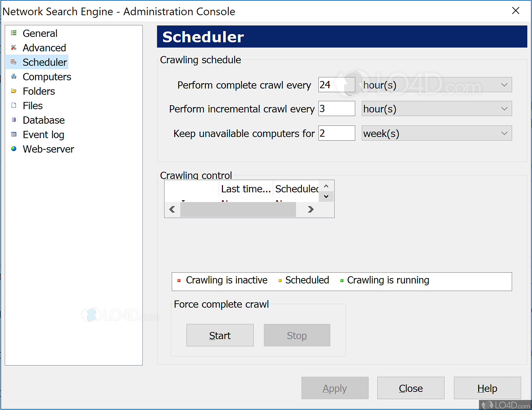
Task: Open the Computers section via its icon
Action: click(x=13, y=76)
